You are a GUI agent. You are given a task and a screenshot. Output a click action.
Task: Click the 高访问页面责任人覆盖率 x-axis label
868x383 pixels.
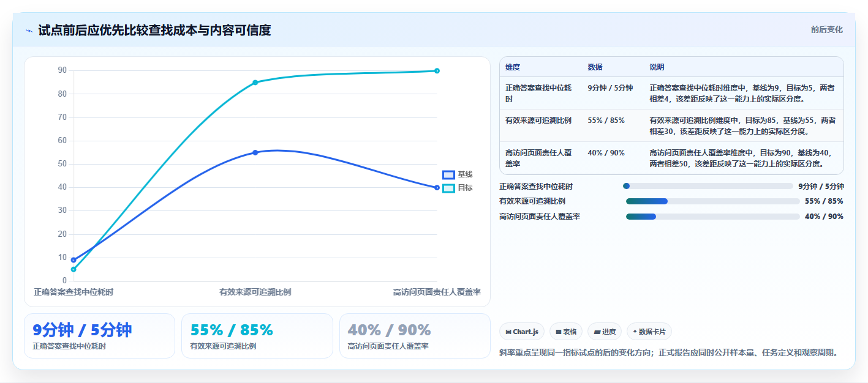(x=437, y=292)
